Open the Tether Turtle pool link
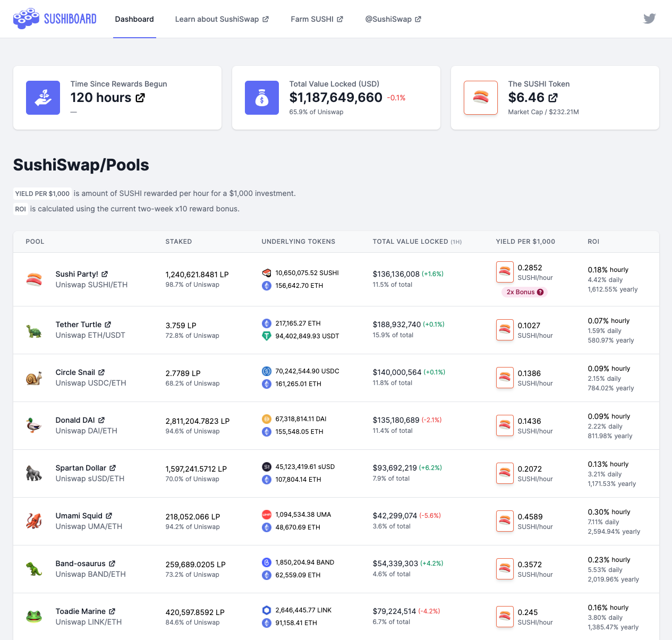 (83, 325)
